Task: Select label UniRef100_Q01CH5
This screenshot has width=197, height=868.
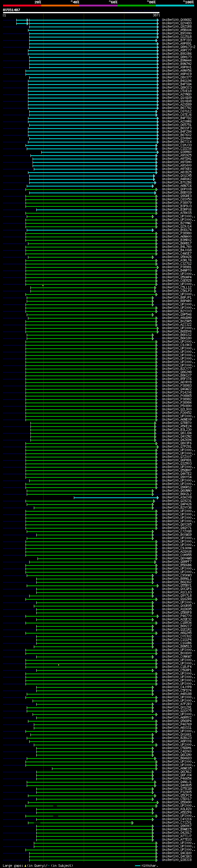Action: (176, 176)
